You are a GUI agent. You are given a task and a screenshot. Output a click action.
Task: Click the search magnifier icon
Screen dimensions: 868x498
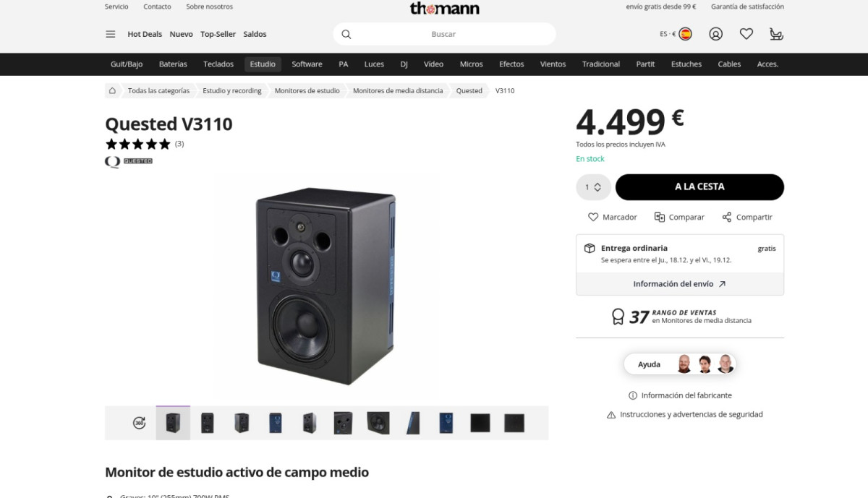coord(346,34)
